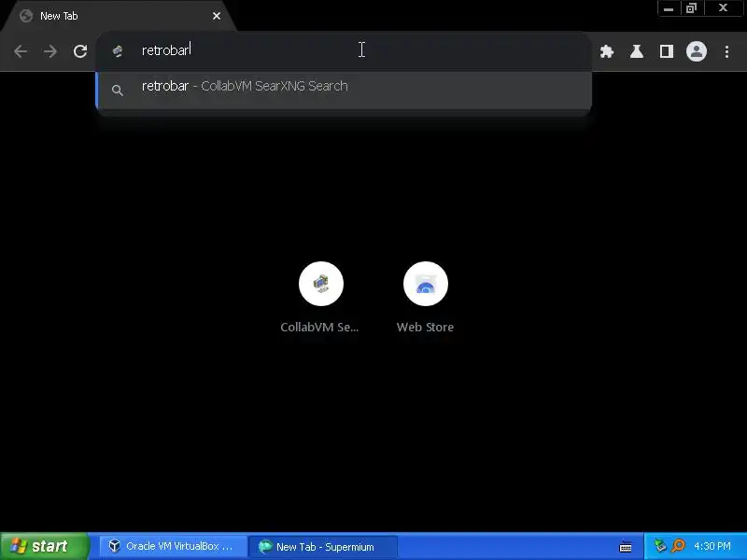Screen dimensions: 747x560
Task: Go forward using the browser forward arrow
Action: point(50,51)
